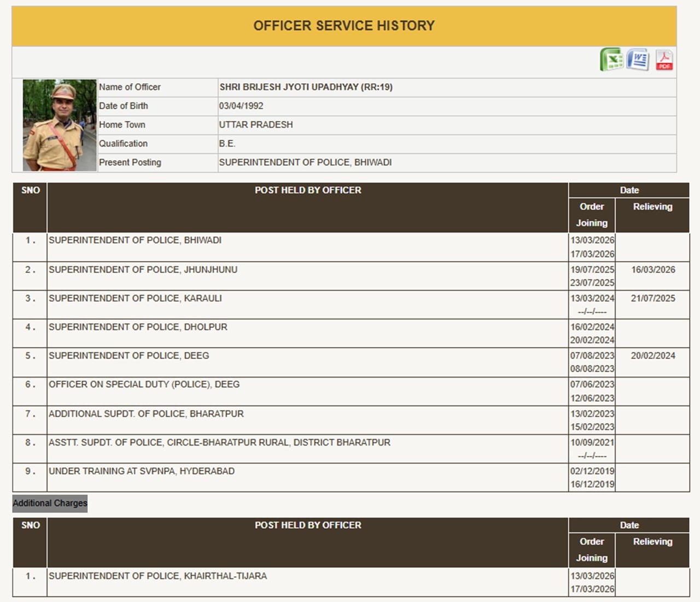The image size is (700, 602).
Task: Click 'Home Town' label
Action: [x=122, y=125]
